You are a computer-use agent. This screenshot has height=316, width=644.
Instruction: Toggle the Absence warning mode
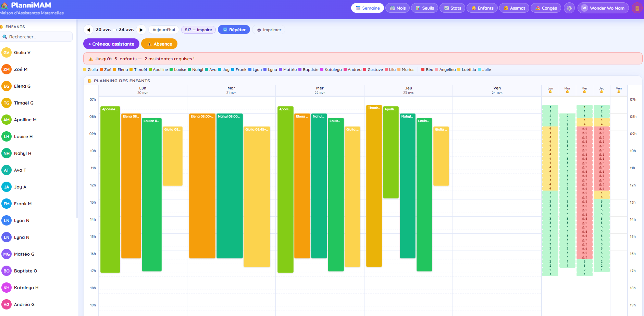click(159, 44)
